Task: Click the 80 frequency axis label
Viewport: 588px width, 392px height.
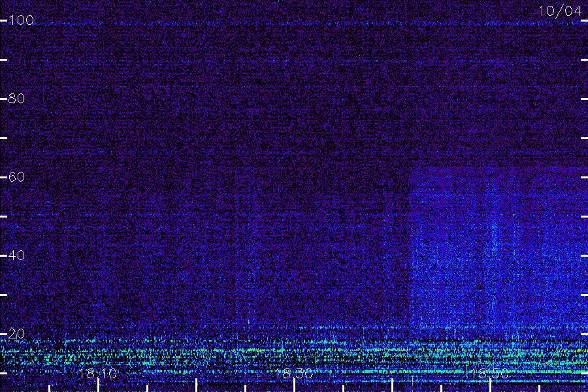Action: pyautogui.click(x=16, y=99)
